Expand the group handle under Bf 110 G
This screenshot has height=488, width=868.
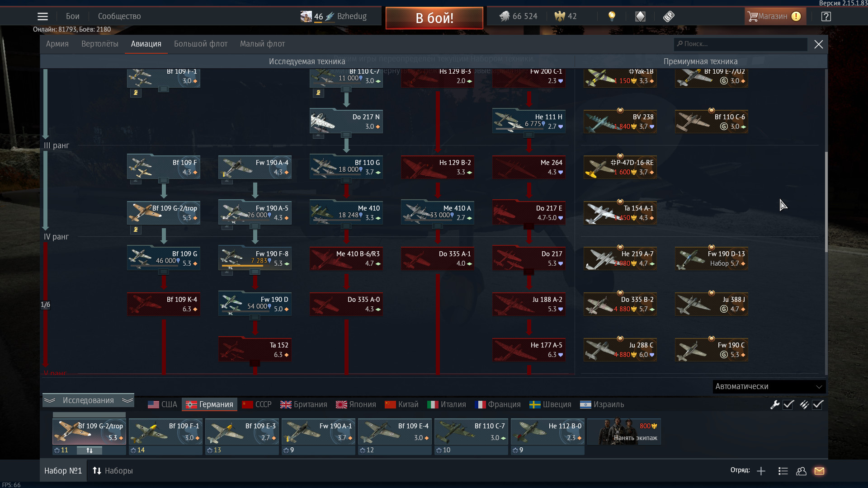tap(346, 180)
